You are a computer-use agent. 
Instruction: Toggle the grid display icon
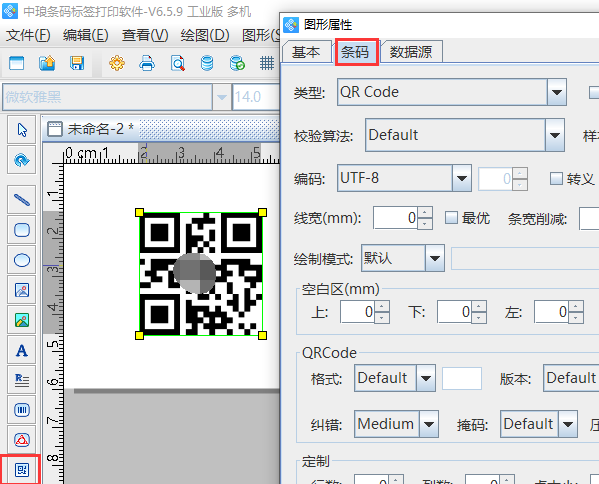[267, 63]
